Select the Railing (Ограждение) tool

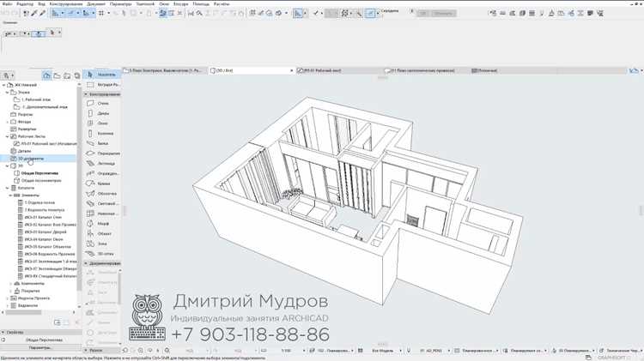click(102, 173)
